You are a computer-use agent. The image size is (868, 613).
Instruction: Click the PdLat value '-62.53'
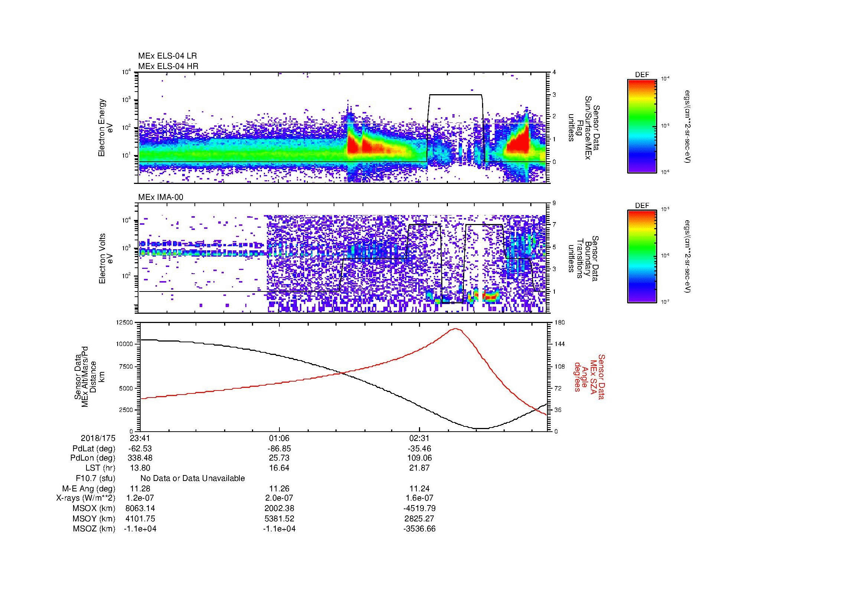[x=140, y=449]
